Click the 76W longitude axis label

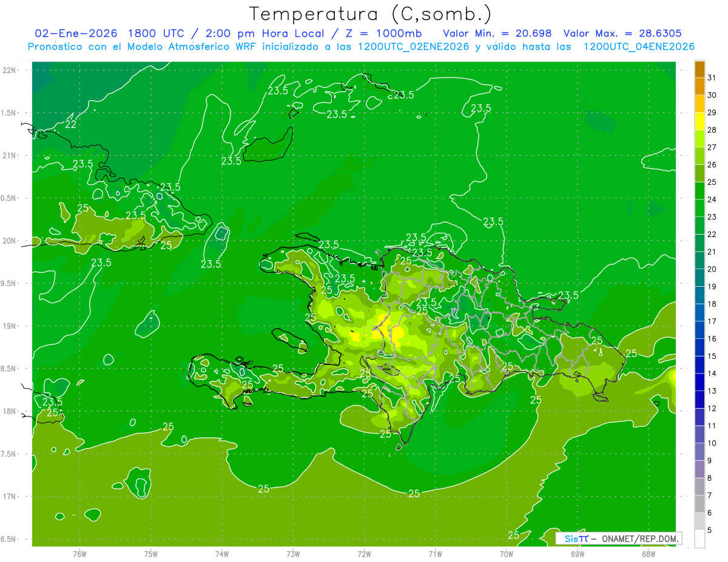point(79,554)
